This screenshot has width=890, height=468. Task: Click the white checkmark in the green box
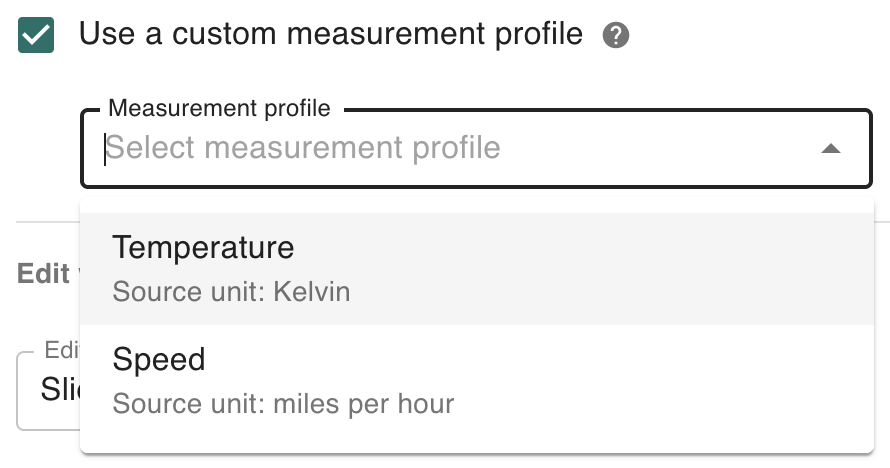[36, 36]
